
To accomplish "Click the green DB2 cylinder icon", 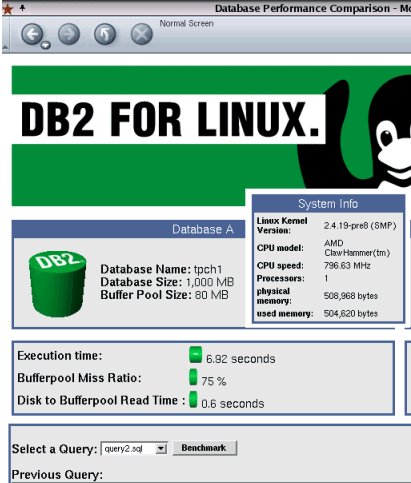I will click(57, 283).
